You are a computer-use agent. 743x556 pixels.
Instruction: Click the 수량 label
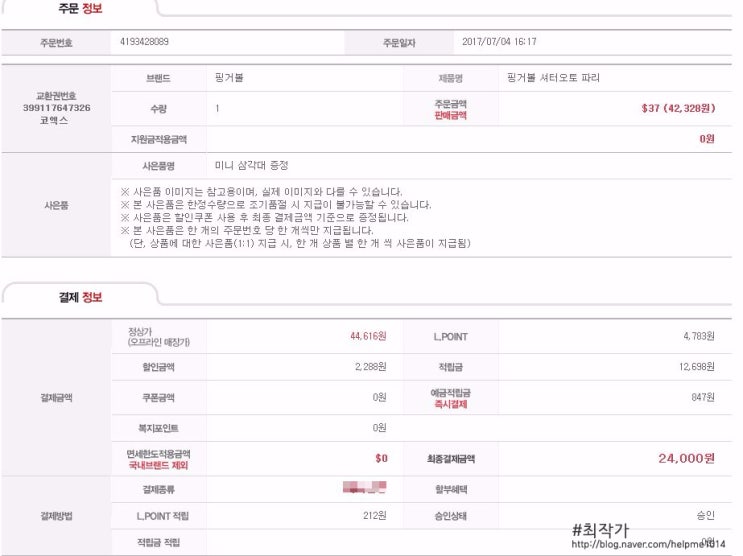[158, 109]
